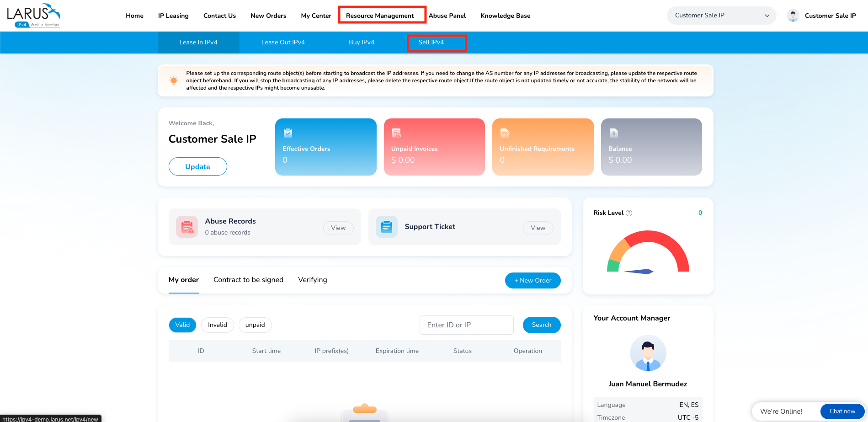Screen dimensions: 868x422
Task: Filter orders by Valid
Action: (x=182, y=325)
